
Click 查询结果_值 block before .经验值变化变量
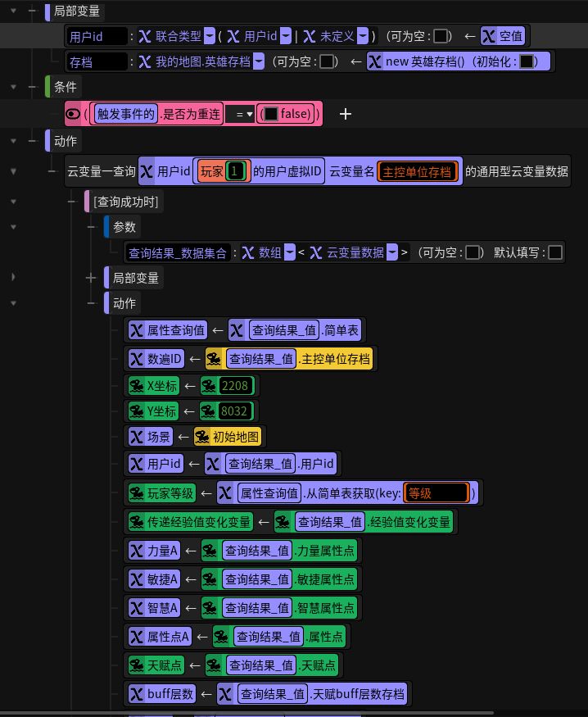(x=330, y=522)
